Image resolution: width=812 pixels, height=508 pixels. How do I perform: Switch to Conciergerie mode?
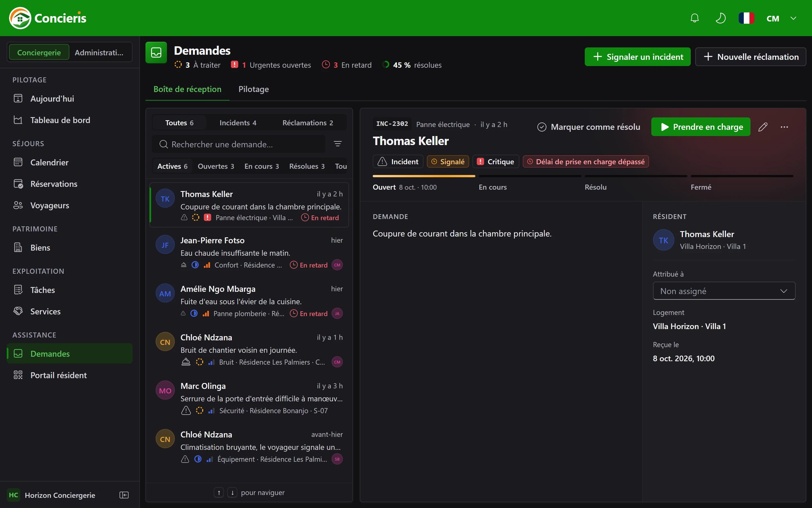coord(39,52)
